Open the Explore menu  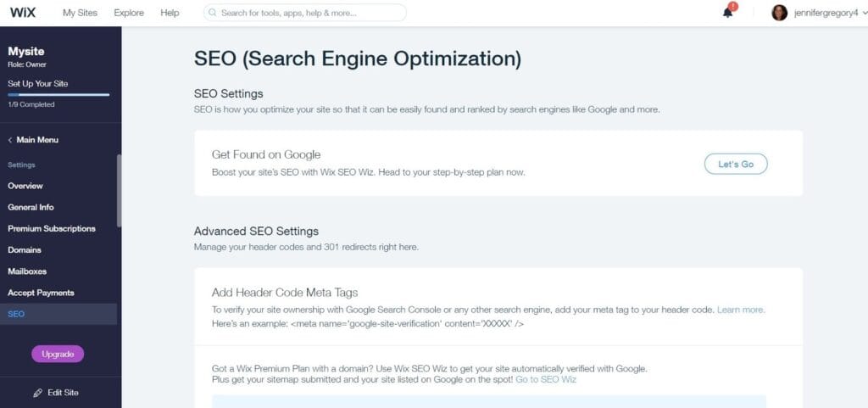128,13
